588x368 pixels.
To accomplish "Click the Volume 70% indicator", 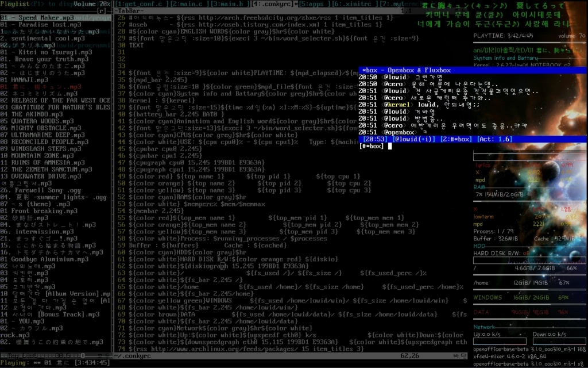I will pos(92,4).
